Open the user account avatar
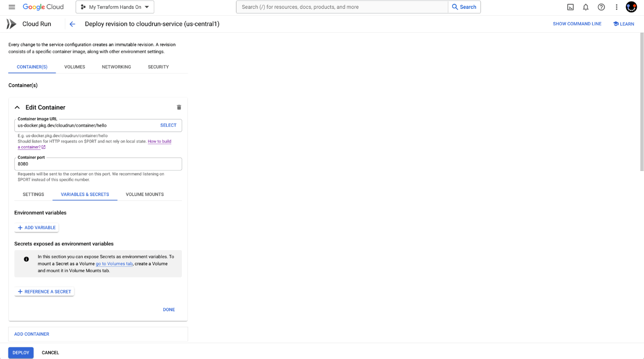 coord(631,7)
